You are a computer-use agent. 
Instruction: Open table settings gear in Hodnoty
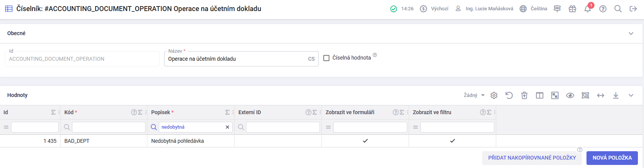[x=494, y=95]
